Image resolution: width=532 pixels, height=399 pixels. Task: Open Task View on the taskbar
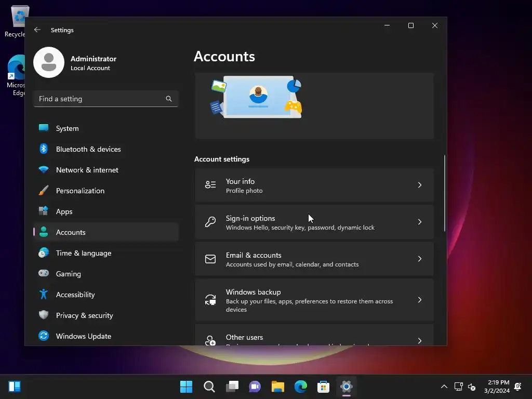[232, 387]
